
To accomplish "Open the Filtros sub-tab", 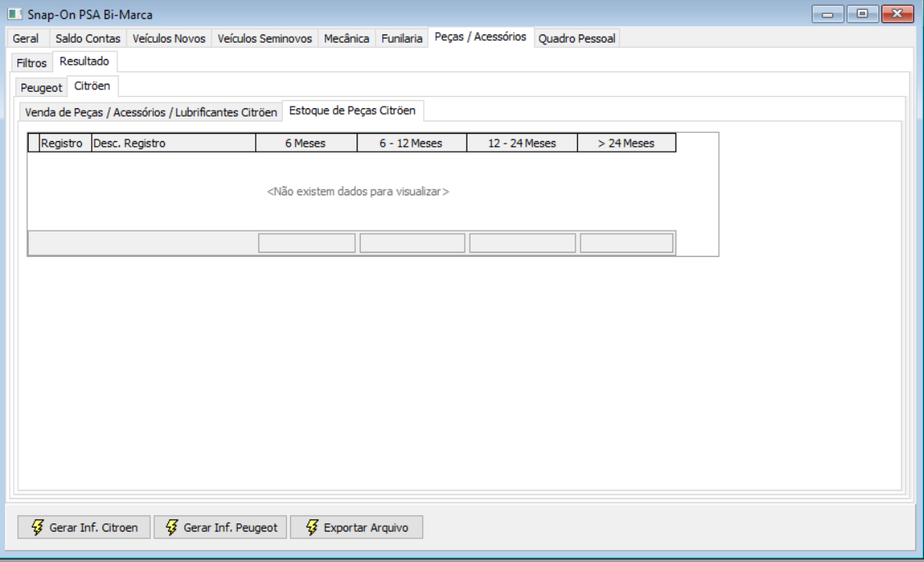I will pyautogui.click(x=31, y=63).
